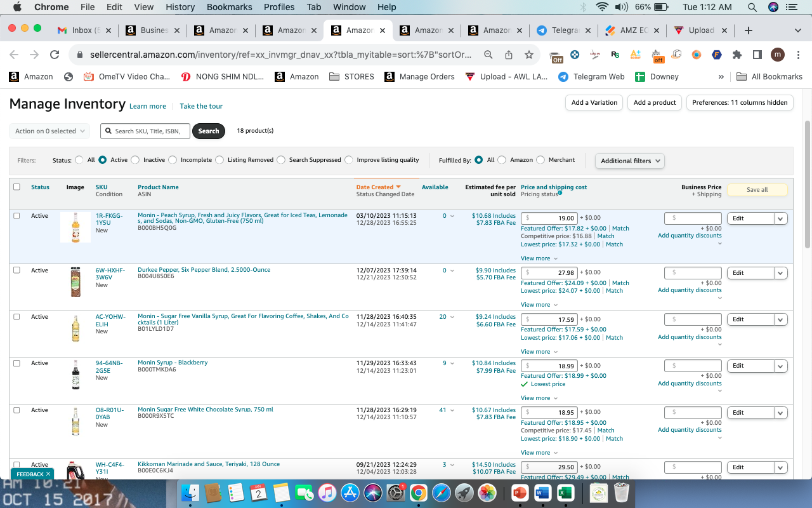Click the share icon in the address bar

tap(509, 55)
